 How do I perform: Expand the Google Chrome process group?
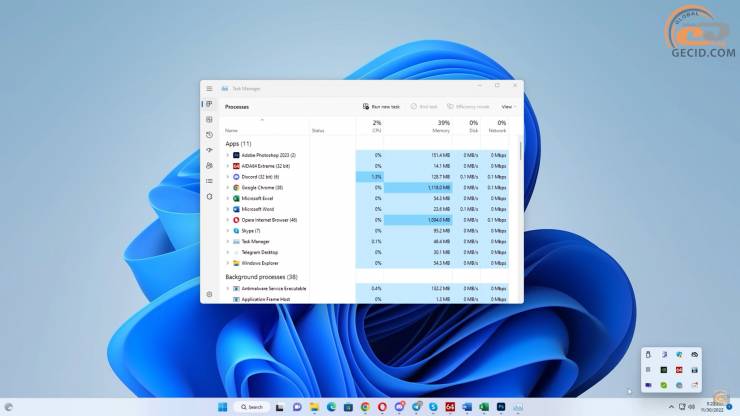(227, 187)
